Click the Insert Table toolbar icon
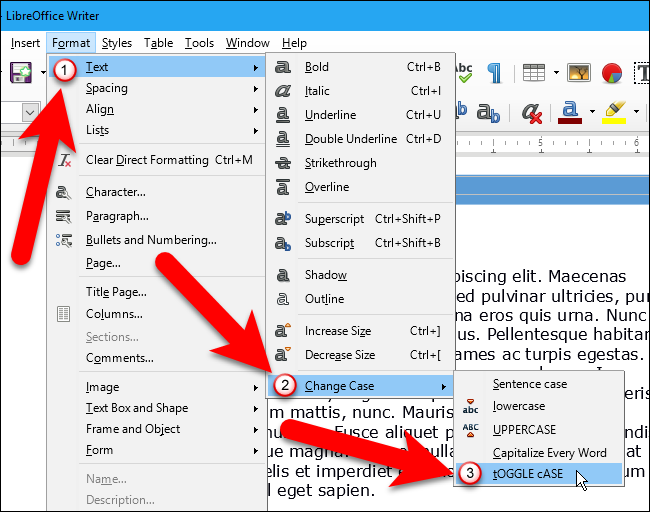This screenshot has width=650, height=512. (534, 73)
